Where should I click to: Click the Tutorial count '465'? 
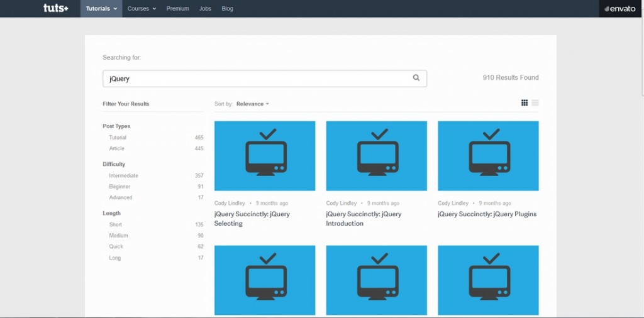click(199, 138)
